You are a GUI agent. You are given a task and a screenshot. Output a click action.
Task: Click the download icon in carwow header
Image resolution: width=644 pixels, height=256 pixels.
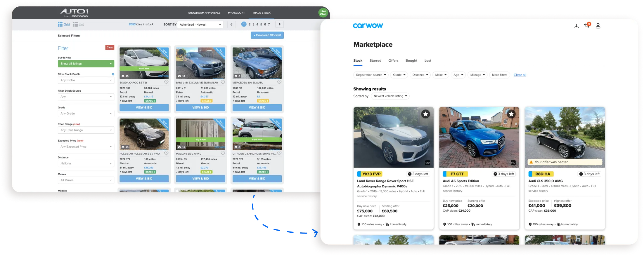click(x=576, y=26)
